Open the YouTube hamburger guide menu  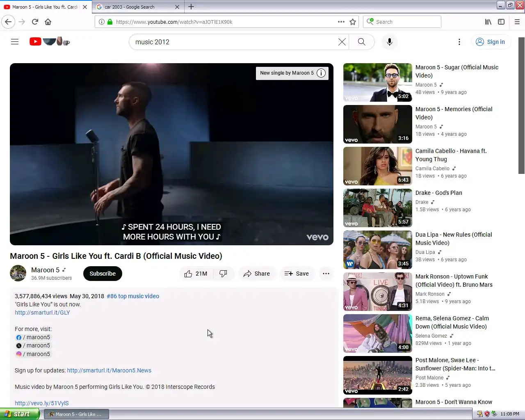[x=15, y=42]
